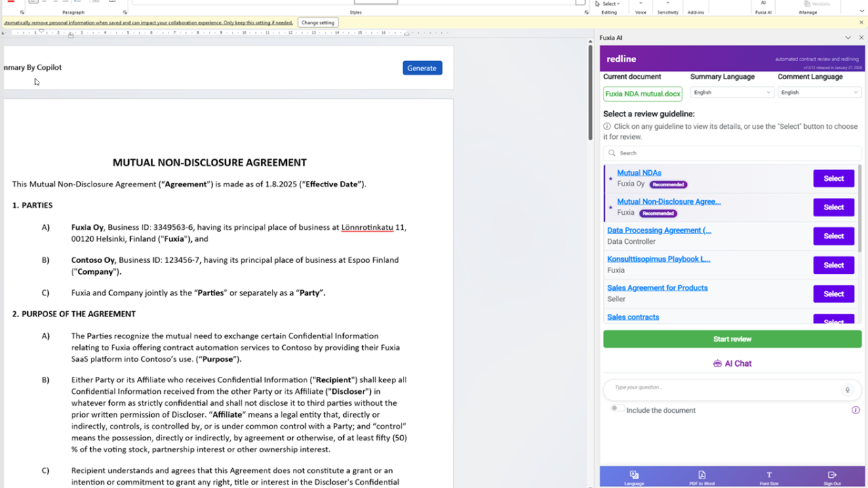Open Paragraph settings dialog launcher
Viewport: 868px width, 488px height.
tap(125, 12)
